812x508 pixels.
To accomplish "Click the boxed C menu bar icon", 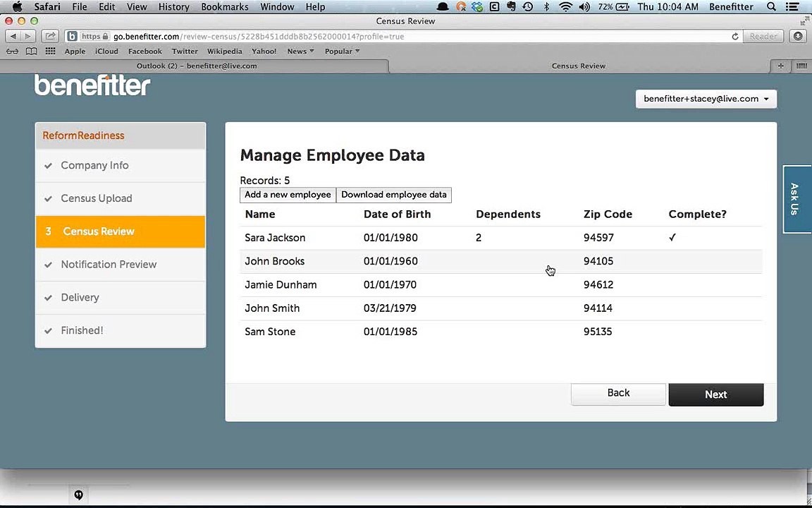I will point(494,7).
